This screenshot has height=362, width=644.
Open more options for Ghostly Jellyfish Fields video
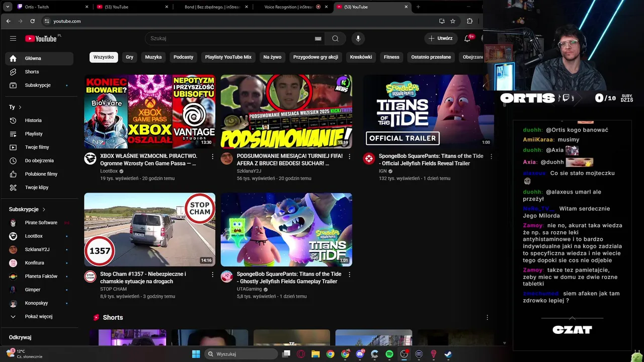tap(349, 275)
